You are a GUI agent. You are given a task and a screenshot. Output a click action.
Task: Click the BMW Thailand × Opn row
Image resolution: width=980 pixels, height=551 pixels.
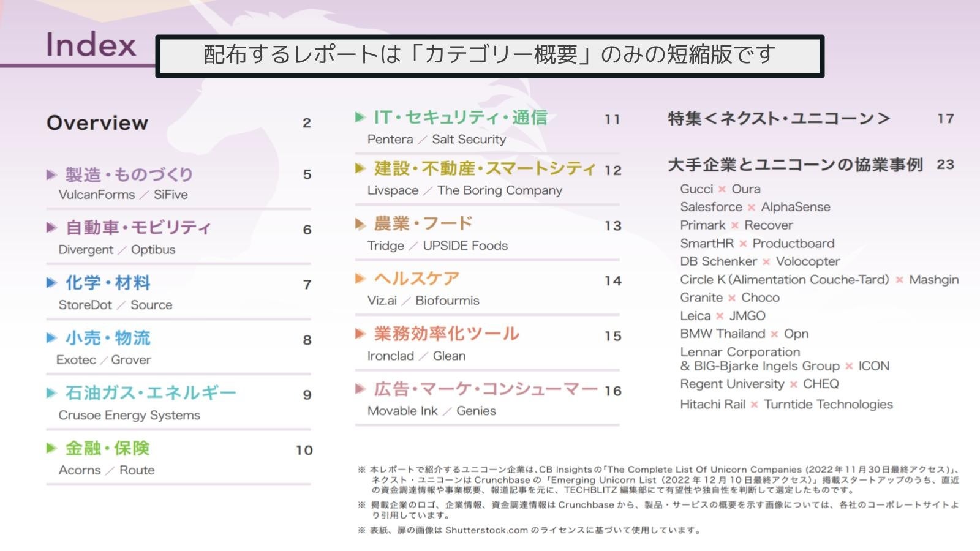(744, 334)
